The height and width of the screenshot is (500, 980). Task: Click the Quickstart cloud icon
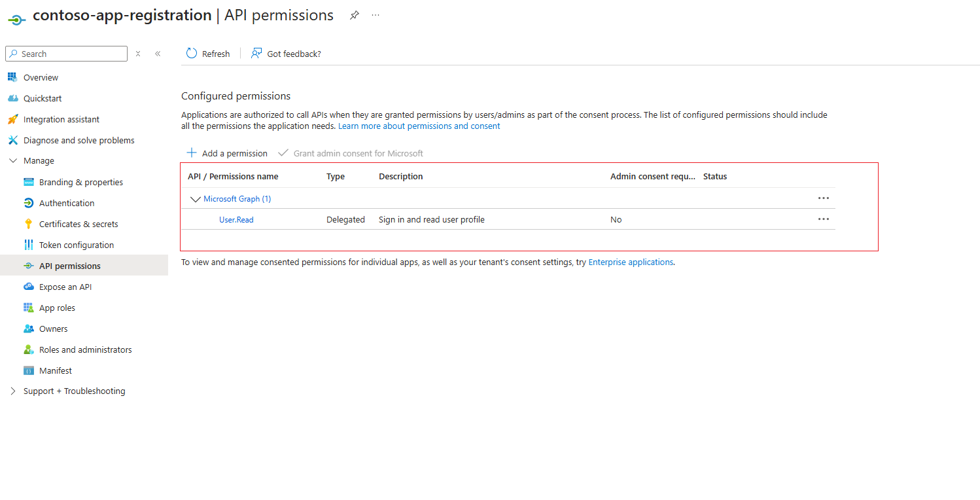coord(12,98)
